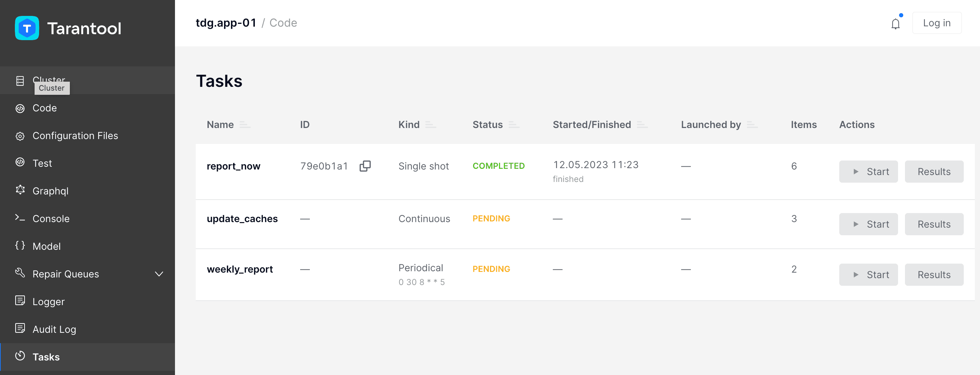Open Console from its sidebar icon
Viewport: 980px width, 375px height.
(x=20, y=218)
